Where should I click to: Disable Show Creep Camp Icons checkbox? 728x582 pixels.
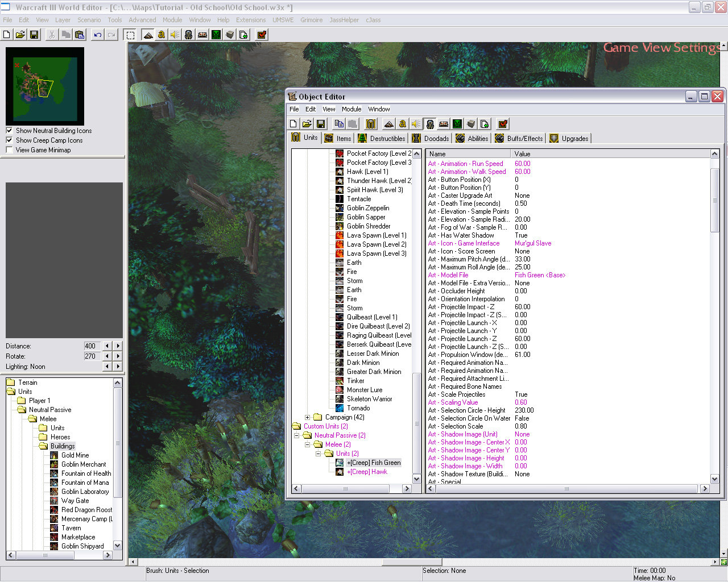point(9,140)
